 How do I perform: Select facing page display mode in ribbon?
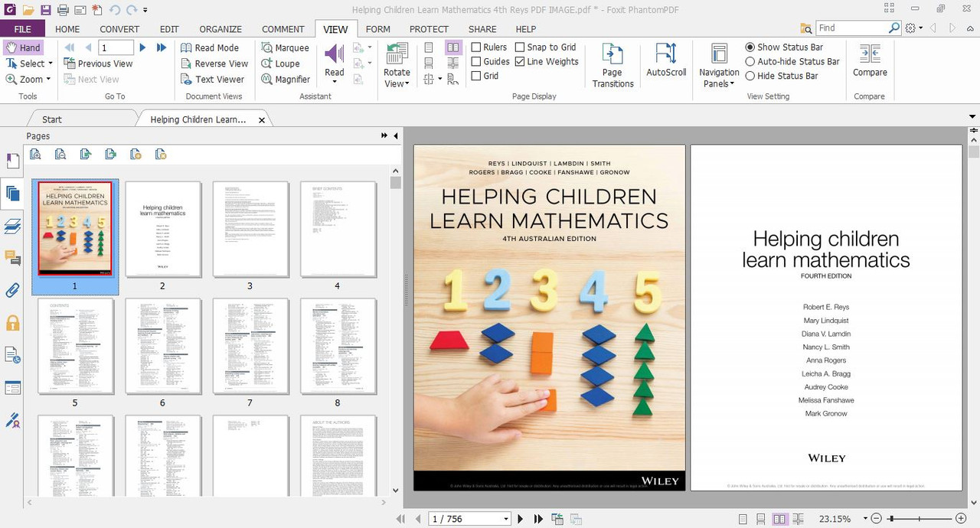point(453,47)
